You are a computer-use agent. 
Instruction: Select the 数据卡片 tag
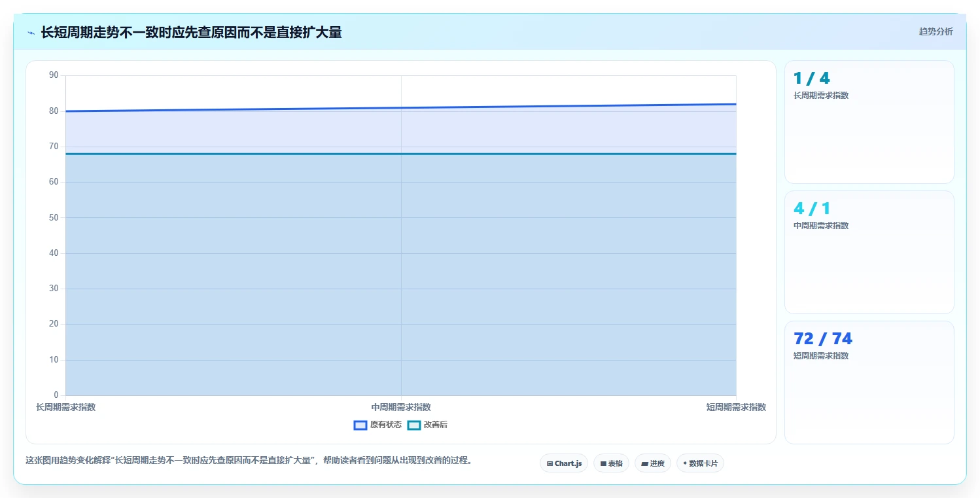(700, 463)
